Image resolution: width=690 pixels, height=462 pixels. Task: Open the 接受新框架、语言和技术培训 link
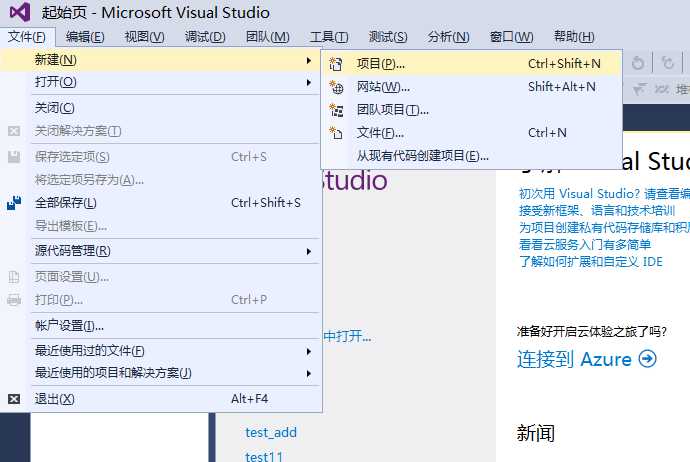(597, 210)
